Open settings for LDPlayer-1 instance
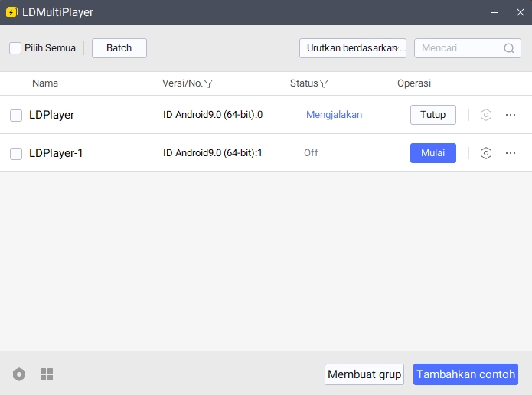Screen dimensions: 532x395 point(485,153)
